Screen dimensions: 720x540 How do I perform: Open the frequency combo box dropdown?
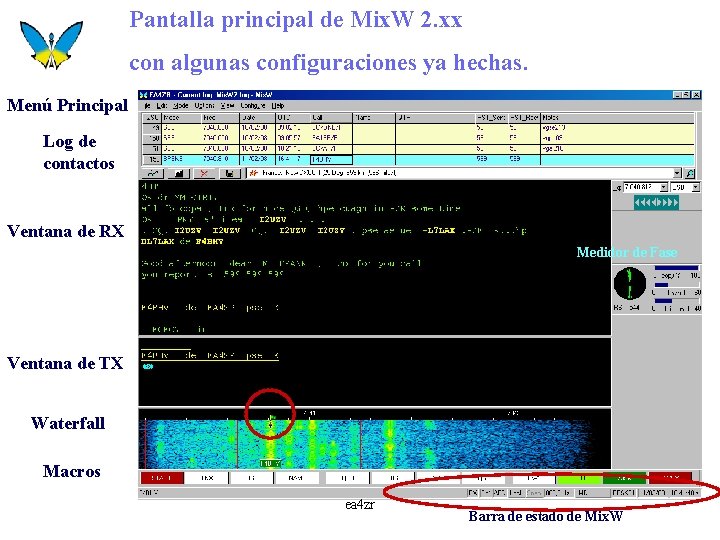pos(664,187)
